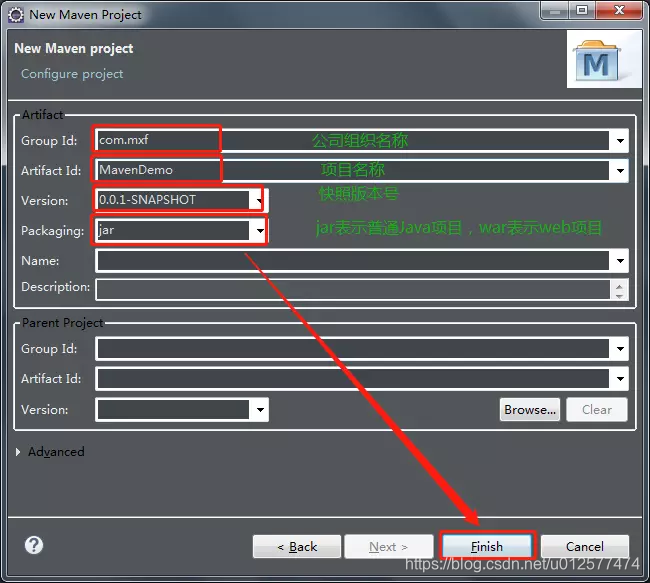The height and width of the screenshot is (583, 650).
Task: Open the Name field dropdown arrow
Action: 620,261
